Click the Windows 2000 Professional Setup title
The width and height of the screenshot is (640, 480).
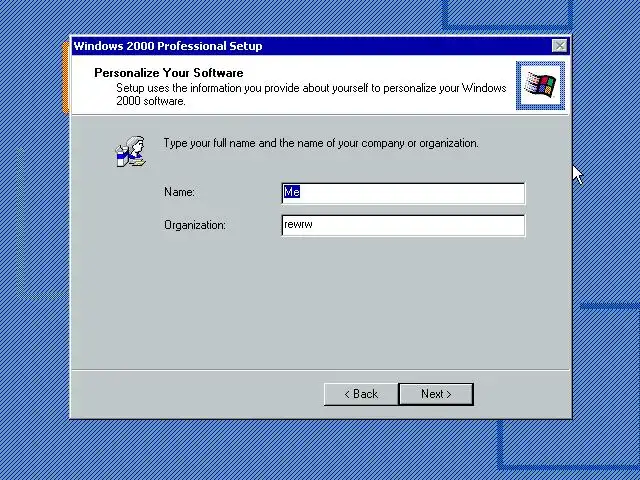[168, 46]
